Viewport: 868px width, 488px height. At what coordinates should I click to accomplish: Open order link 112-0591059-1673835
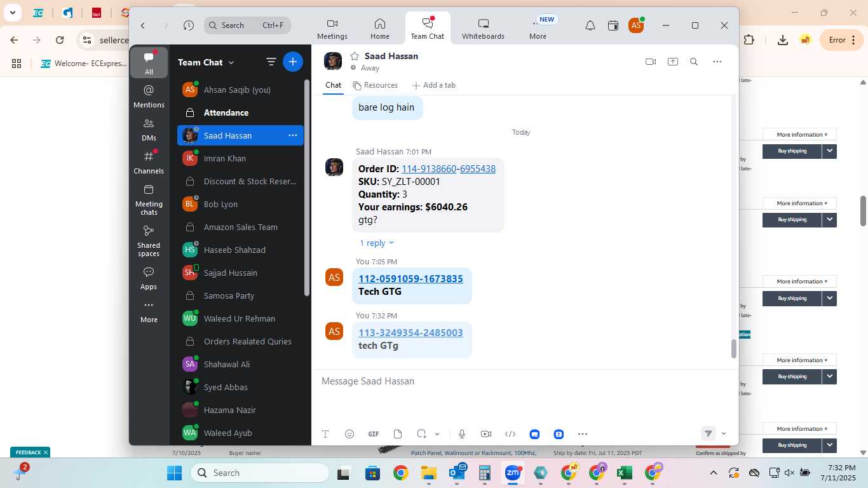pos(410,279)
